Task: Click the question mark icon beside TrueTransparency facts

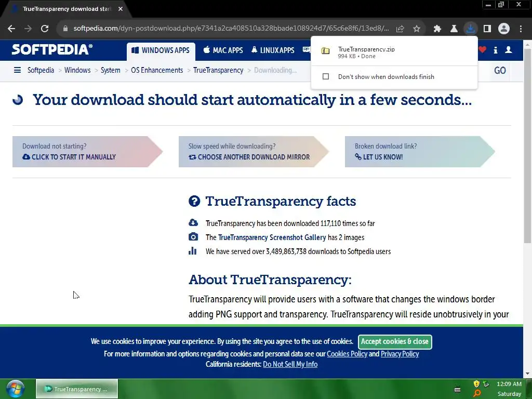Action: 194,201
